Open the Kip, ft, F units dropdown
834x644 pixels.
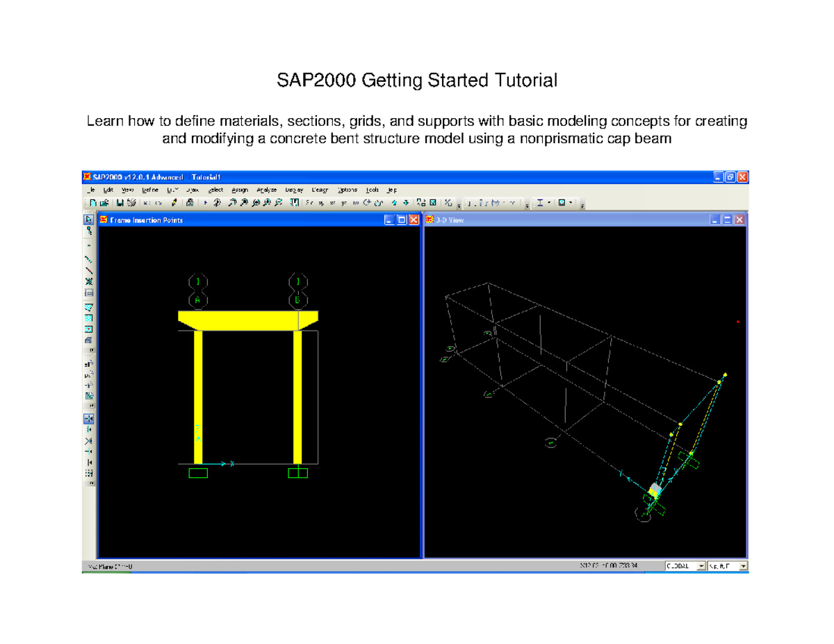pyautogui.click(x=743, y=565)
